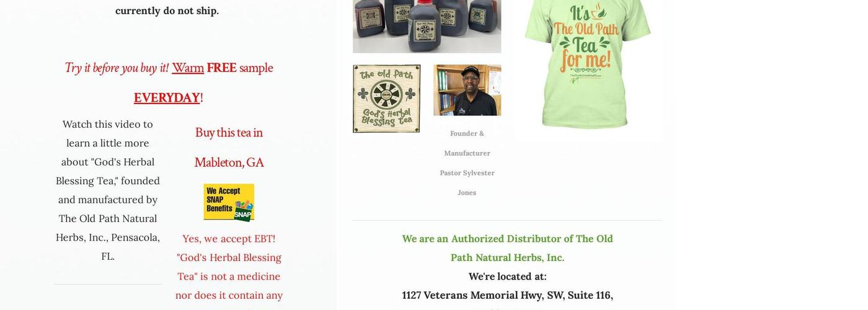Click the Authorized Distributor green heading
Screen dimensions: 868x310
coord(507,248)
